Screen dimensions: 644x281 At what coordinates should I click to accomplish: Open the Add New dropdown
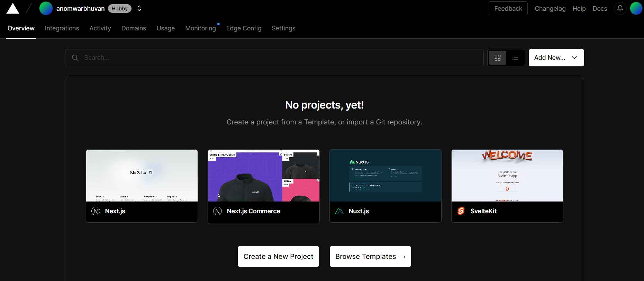pyautogui.click(x=556, y=58)
